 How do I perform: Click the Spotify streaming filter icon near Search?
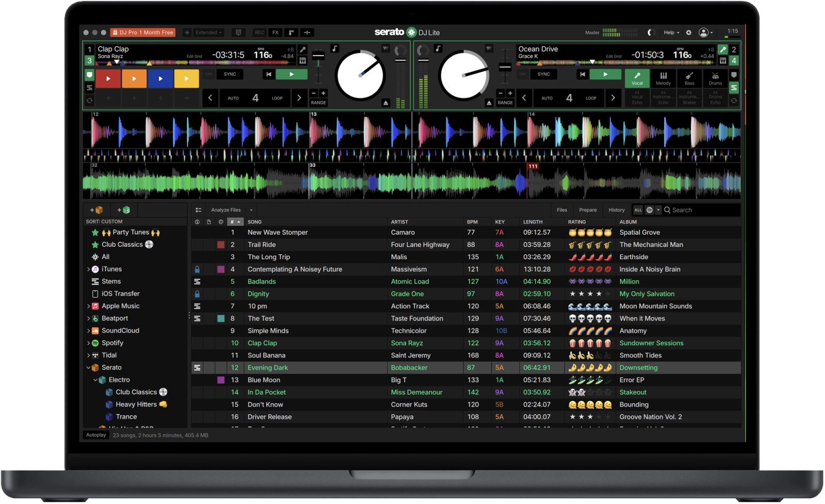(x=650, y=210)
